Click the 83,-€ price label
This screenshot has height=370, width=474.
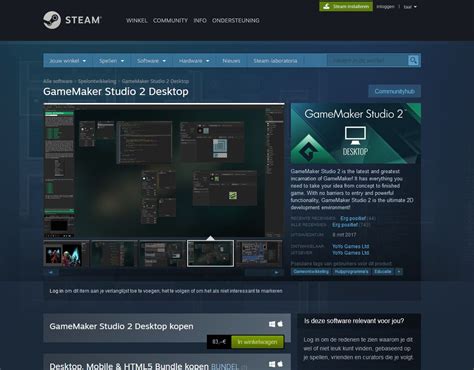pyautogui.click(x=219, y=342)
